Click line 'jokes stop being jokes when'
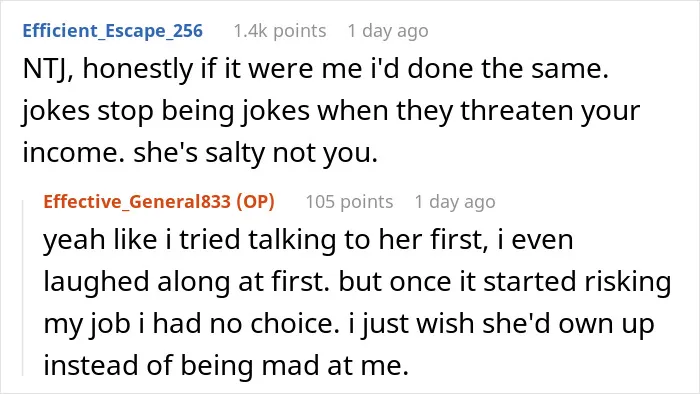This screenshot has height=394, width=700. pos(205,111)
